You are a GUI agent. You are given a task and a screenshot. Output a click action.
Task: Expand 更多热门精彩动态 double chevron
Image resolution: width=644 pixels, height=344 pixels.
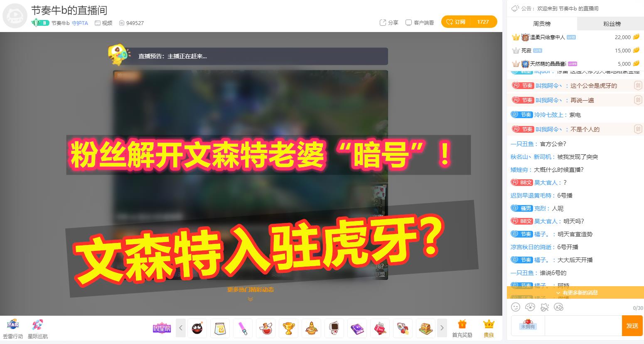[x=250, y=299]
